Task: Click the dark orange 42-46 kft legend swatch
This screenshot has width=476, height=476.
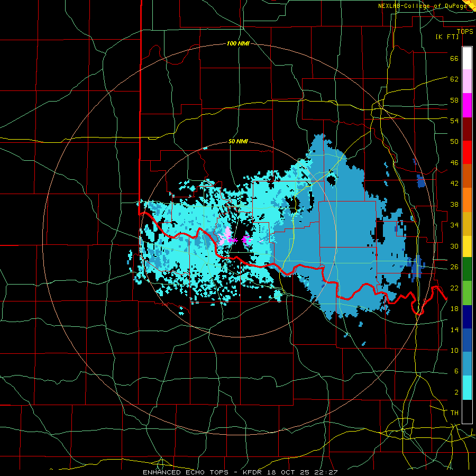Action: pyautogui.click(x=467, y=176)
